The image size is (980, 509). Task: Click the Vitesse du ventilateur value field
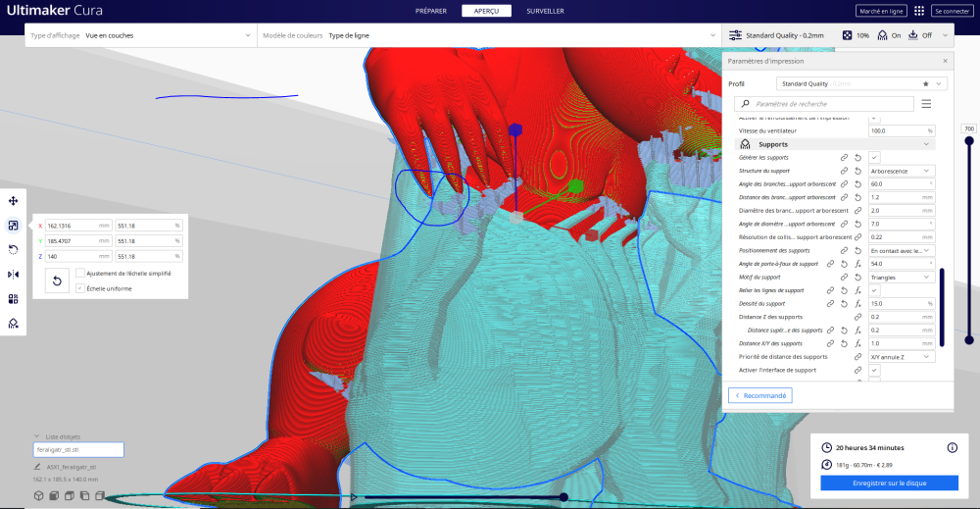click(x=902, y=130)
